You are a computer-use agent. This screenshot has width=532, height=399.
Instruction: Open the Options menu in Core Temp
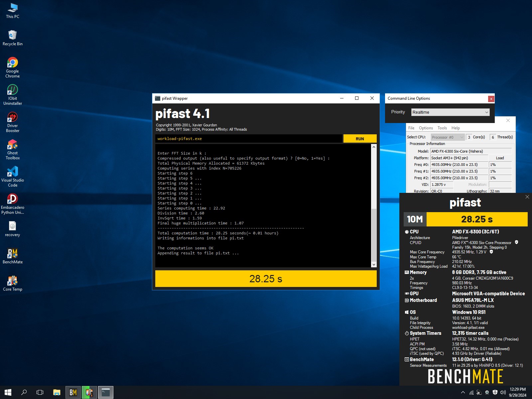[x=426, y=128]
